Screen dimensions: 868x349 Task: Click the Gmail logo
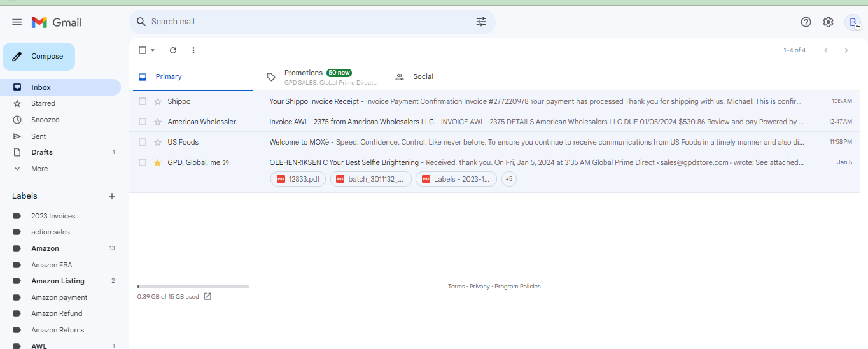coord(57,22)
